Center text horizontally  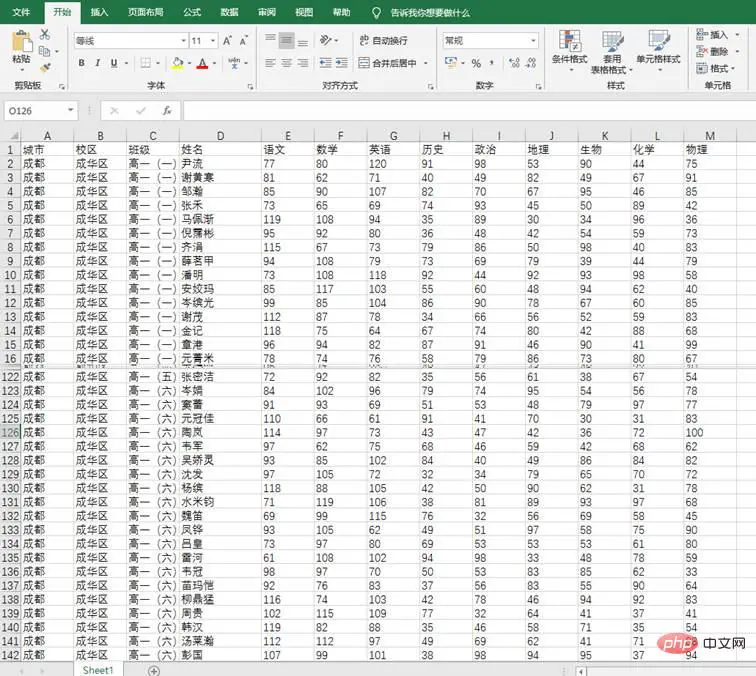click(x=286, y=63)
